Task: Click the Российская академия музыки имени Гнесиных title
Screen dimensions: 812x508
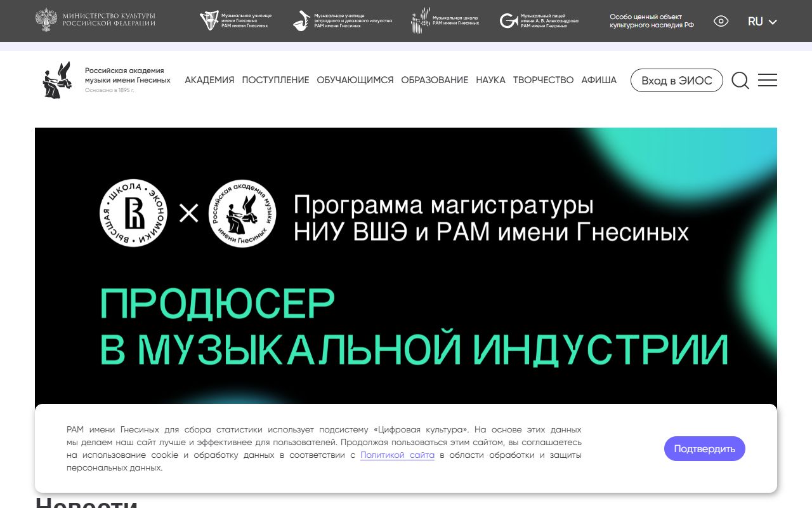Action: (x=128, y=76)
